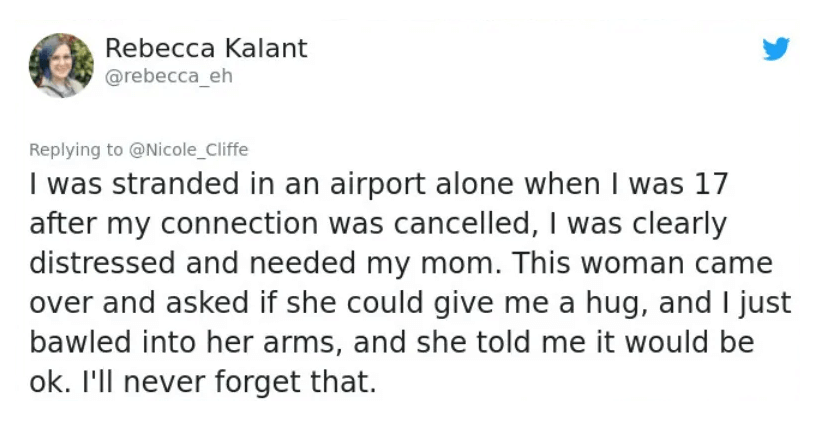Viewport: 824px width, 430px height.
Task: Click the "Replying to" label
Action: click(x=76, y=150)
